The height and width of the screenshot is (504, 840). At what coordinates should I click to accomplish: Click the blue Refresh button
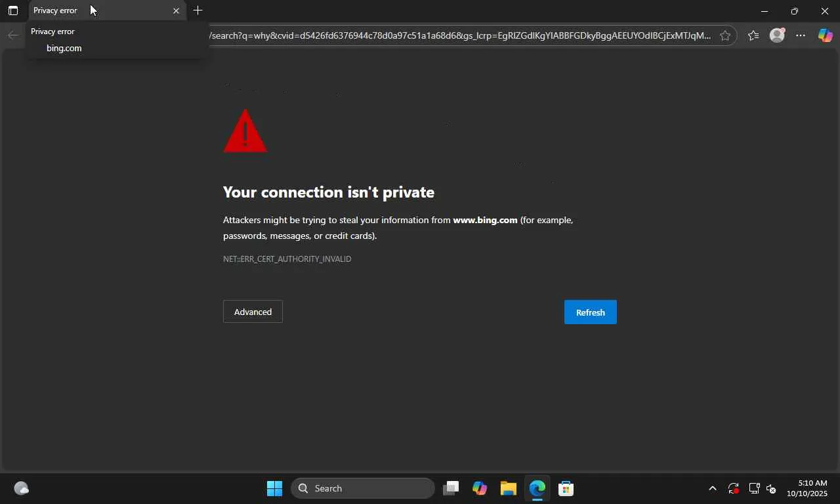coord(591,312)
